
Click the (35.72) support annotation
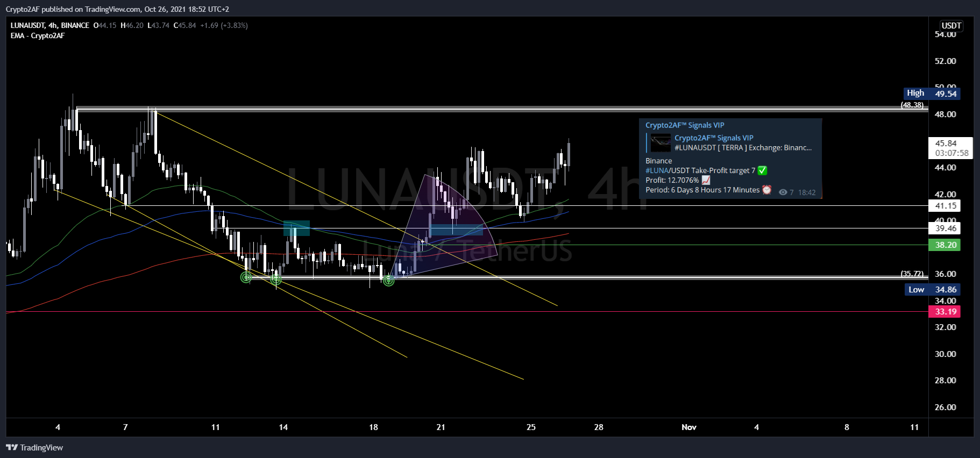coord(912,274)
